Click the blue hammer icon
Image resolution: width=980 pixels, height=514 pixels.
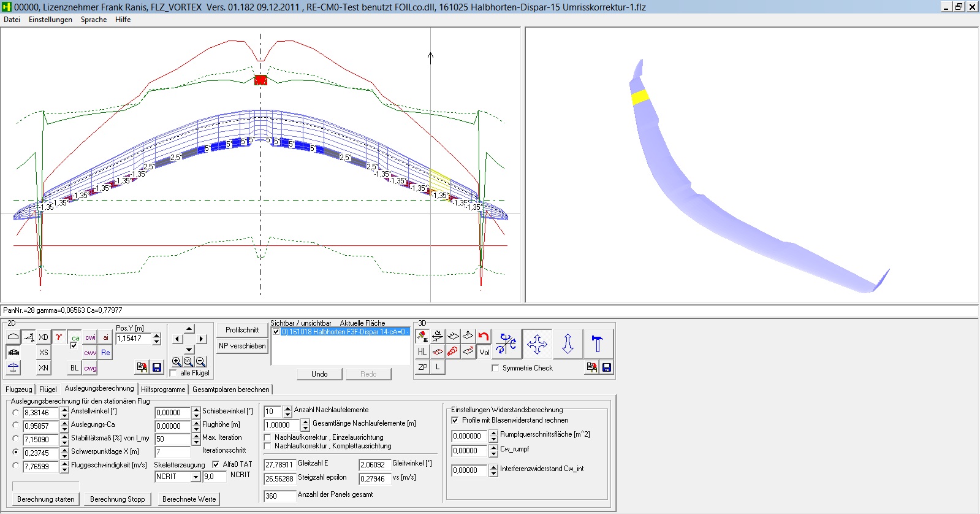tap(598, 344)
